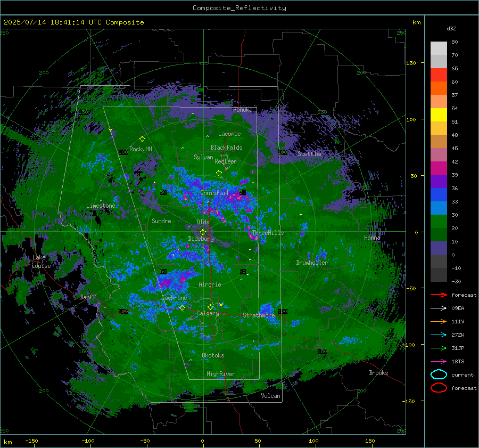Click the yellow radar-centre marker at Olds
The image size is (479, 448).
203,232
